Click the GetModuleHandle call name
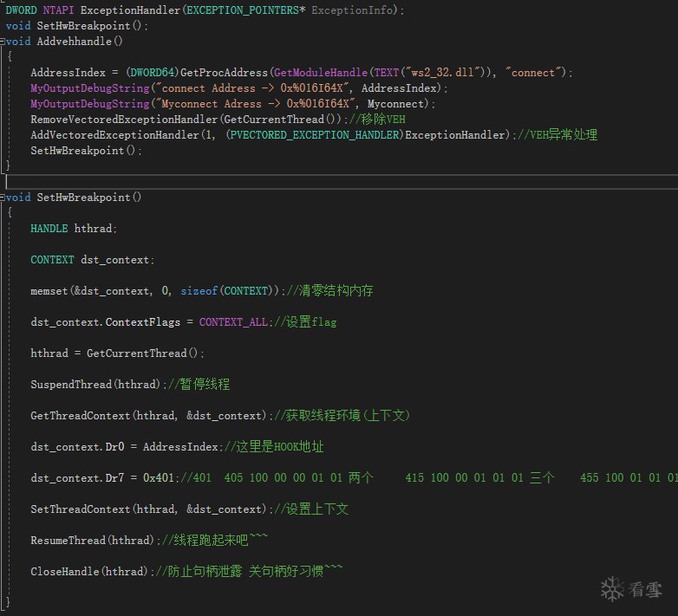678x616 pixels. click(x=321, y=73)
